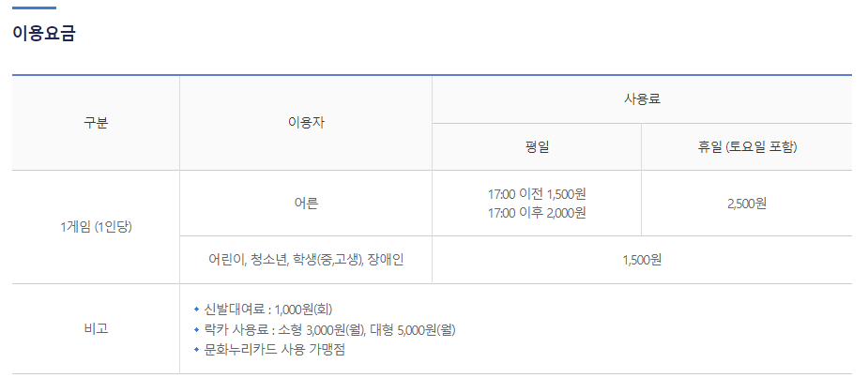This screenshot has height=378, width=868.
Task: Click the bullet icon before 신발대여료
Action: tap(196, 309)
